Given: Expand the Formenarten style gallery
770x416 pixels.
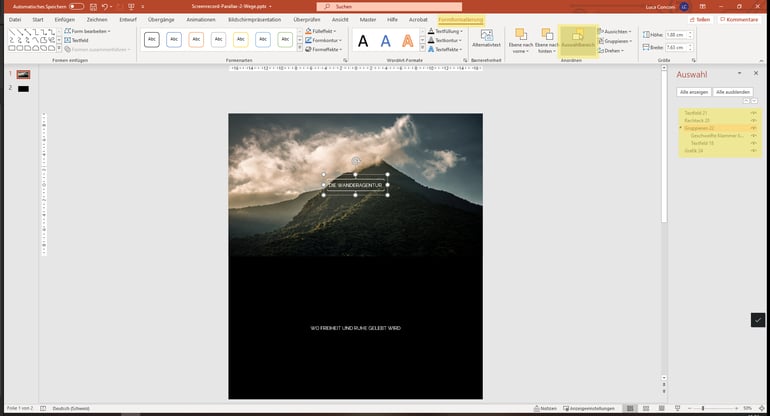Looking at the screenshot, I should click(300, 48).
